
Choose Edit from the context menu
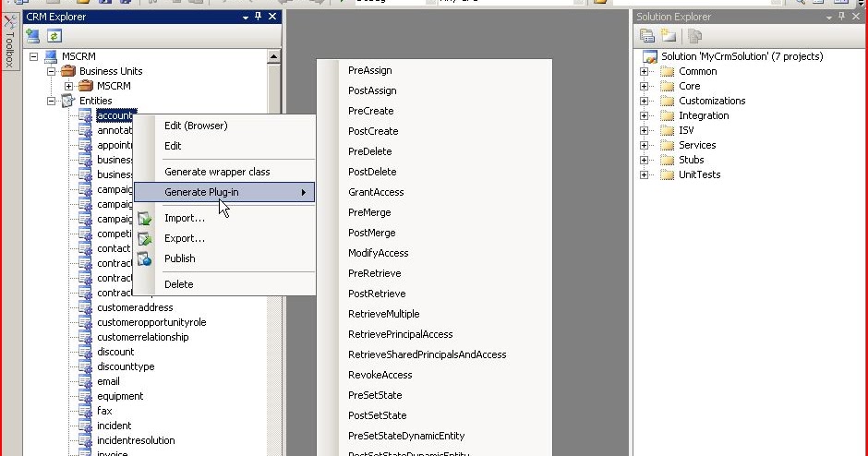click(224, 146)
